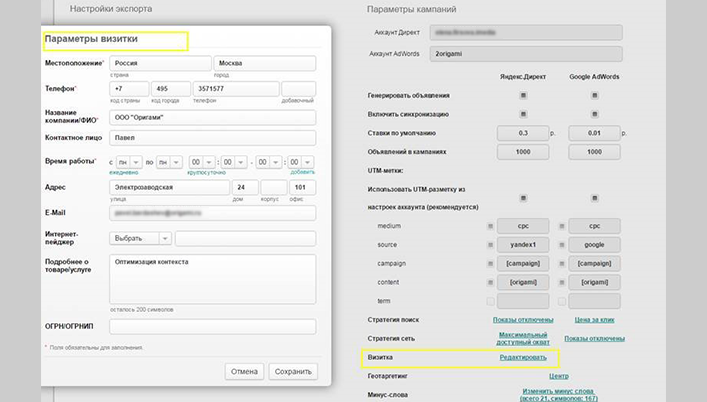Click the internet pager ID text field
The height and width of the screenshot is (402, 707).
coord(245,238)
